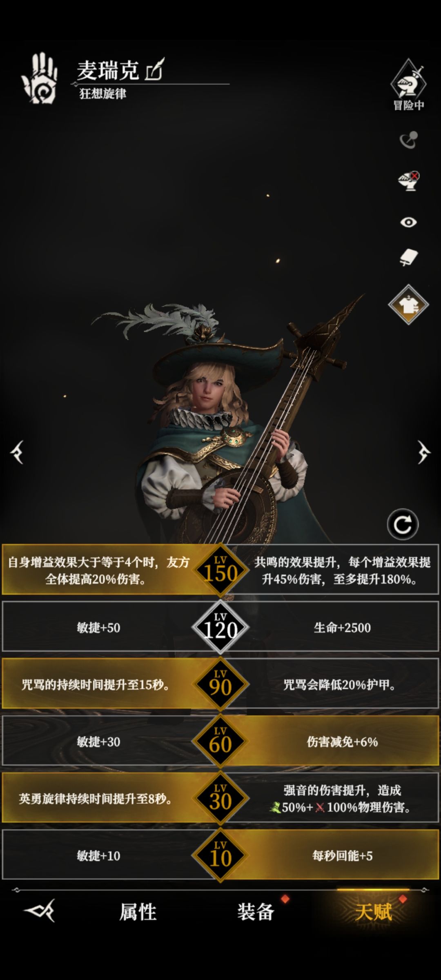
Task: Toggle the eye visibility icon
Action: tap(408, 222)
